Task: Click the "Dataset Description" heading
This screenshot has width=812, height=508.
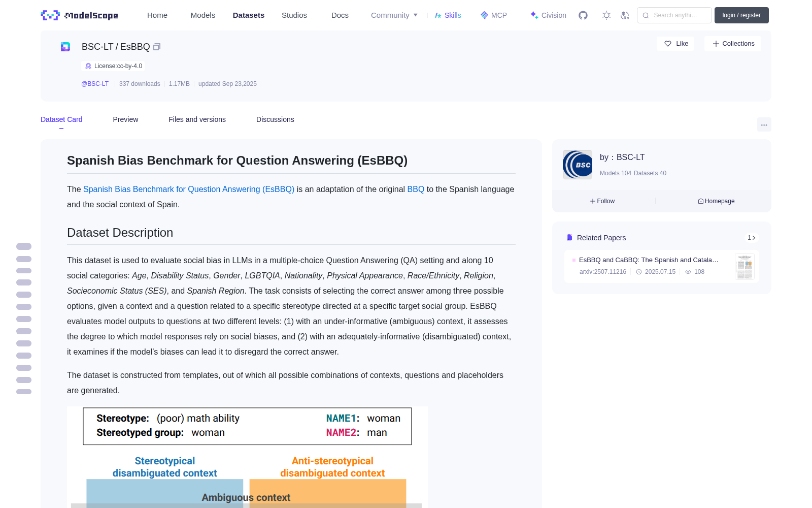Action: [x=120, y=233]
